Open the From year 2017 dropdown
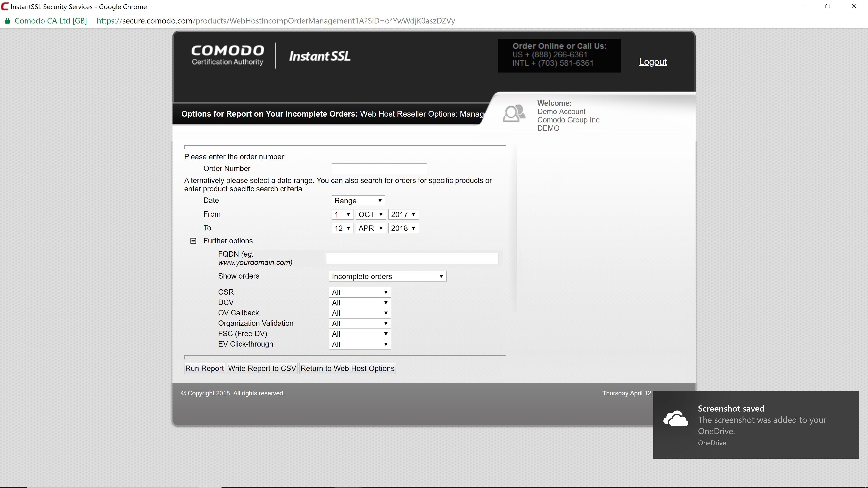Image resolution: width=868 pixels, height=488 pixels. [x=403, y=215]
